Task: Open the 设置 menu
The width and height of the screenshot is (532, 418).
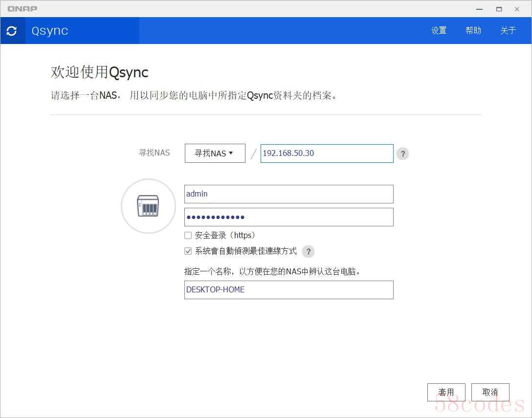Action: click(439, 30)
